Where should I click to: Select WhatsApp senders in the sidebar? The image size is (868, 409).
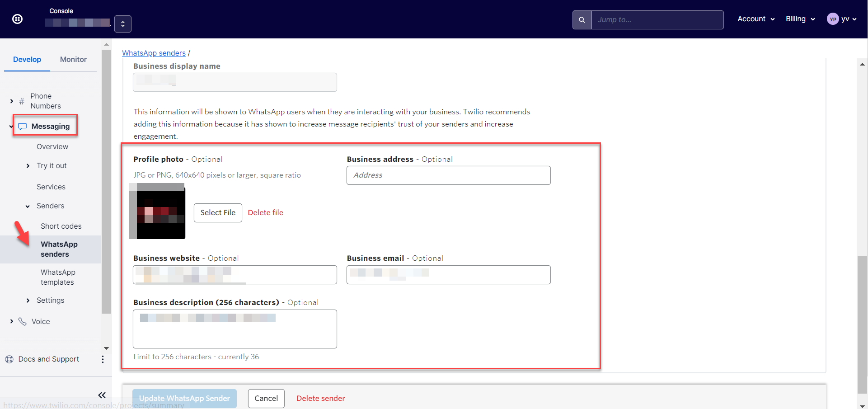click(59, 249)
